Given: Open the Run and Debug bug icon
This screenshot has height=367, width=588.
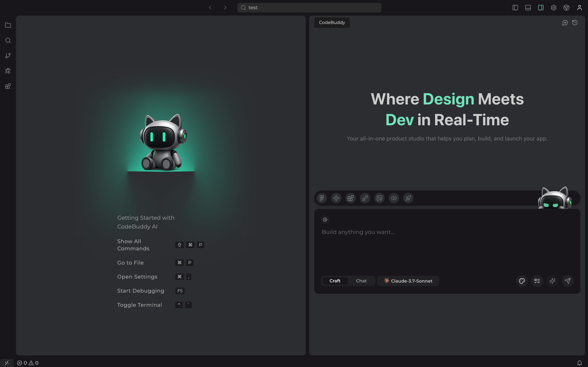Looking at the screenshot, I should pyautogui.click(x=8, y=71).
